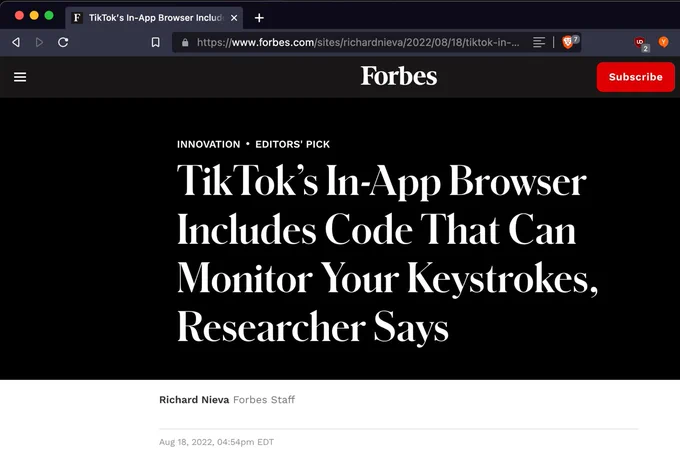Click the browser forward arrow
This screenshot has height=455, width=680.
click(x=39, y=42)
